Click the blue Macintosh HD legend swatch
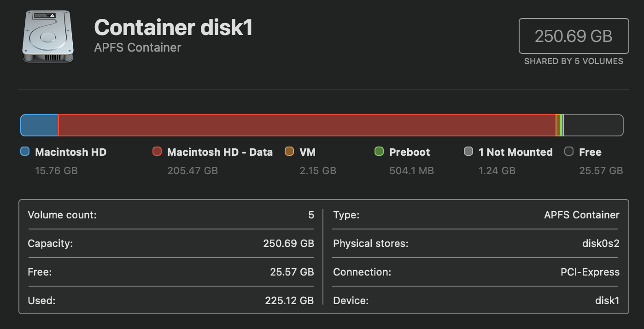This screenshot has height=329, width=644. (x=25, y=152)
